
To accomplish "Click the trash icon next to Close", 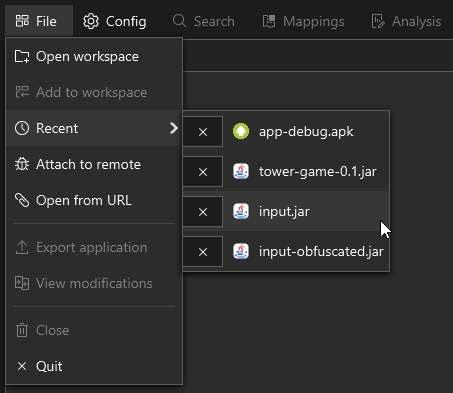I will click(22, 330).
